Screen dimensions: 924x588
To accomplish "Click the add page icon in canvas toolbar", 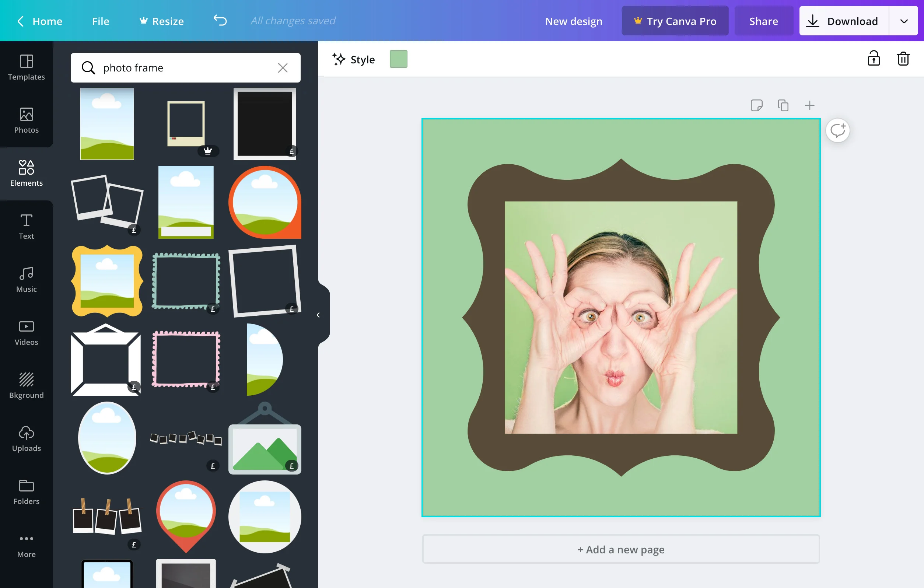I will 808,105.
